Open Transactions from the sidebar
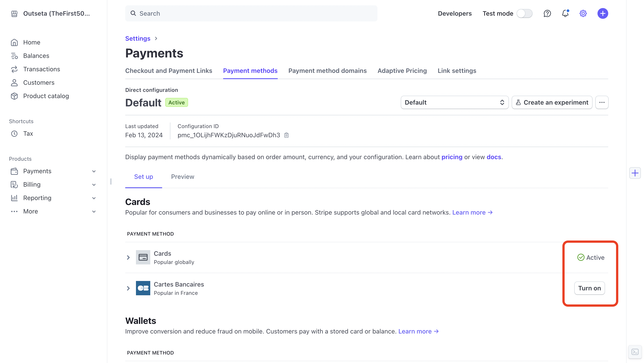The image size is (644, 363). 42,69
